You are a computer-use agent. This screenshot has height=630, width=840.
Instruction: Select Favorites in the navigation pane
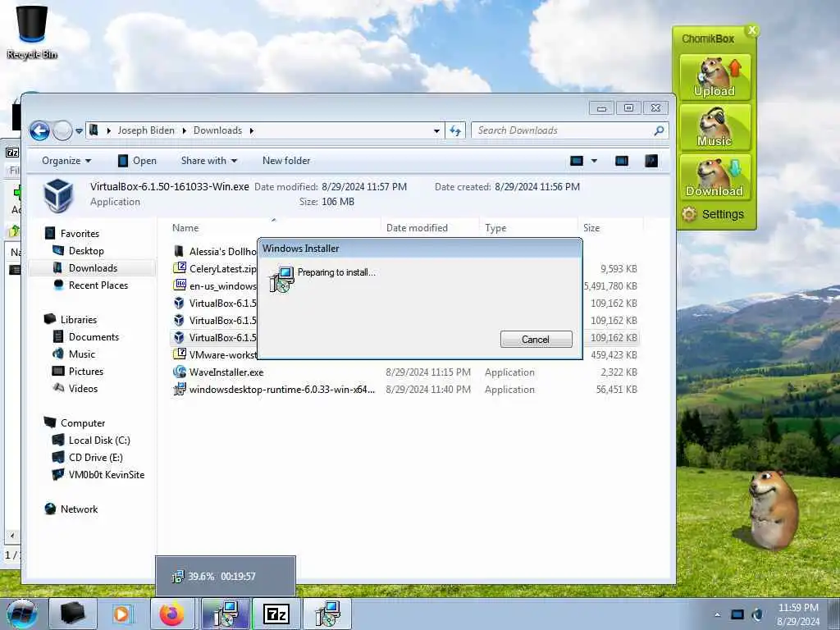coord(80,234)
